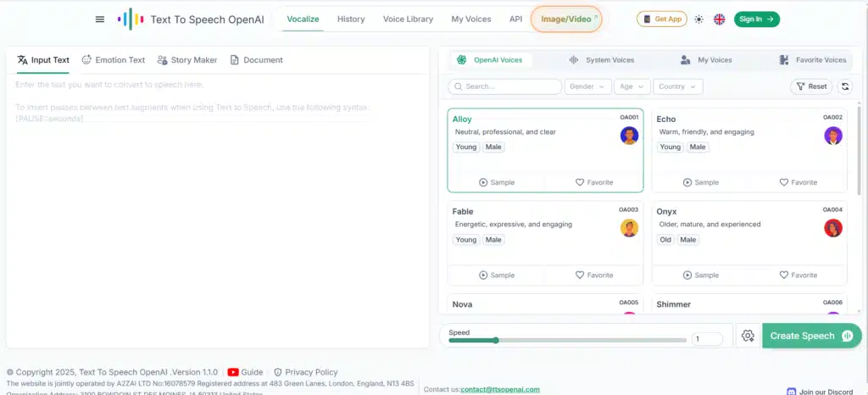Viewport: 868px width, 395px height.
Task: Show the Favorite Voices tab
Action: click(x=813, y=59)
